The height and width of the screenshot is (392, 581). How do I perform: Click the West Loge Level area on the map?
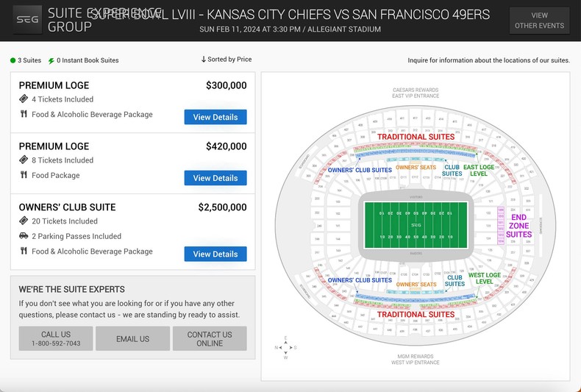coord(484,278)
